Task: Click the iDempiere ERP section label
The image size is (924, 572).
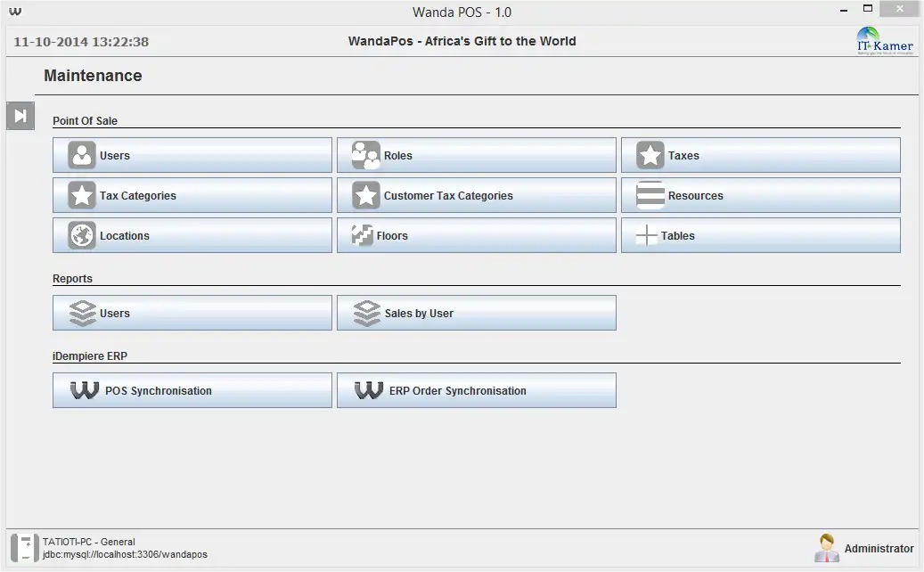Action: pos(90,355)
